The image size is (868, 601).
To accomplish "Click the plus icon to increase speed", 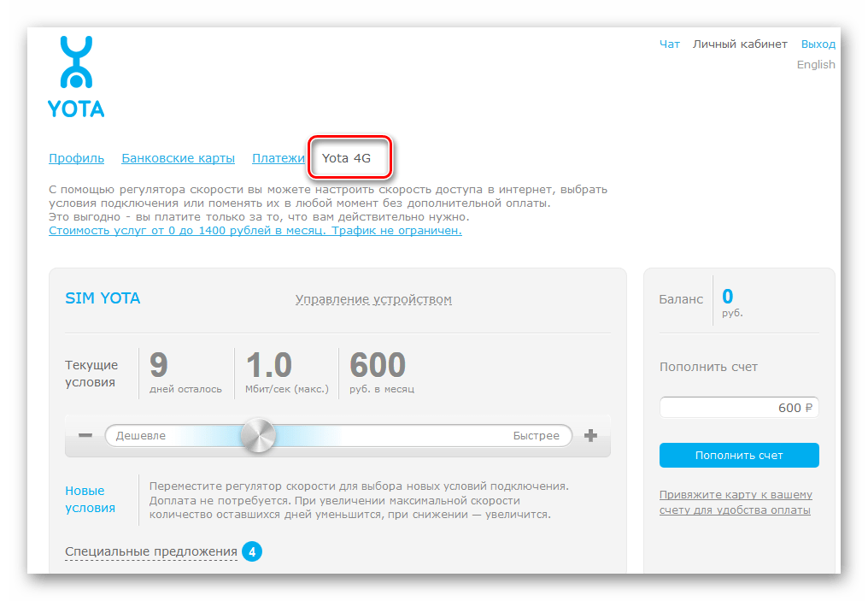I will tap(590, 435).
